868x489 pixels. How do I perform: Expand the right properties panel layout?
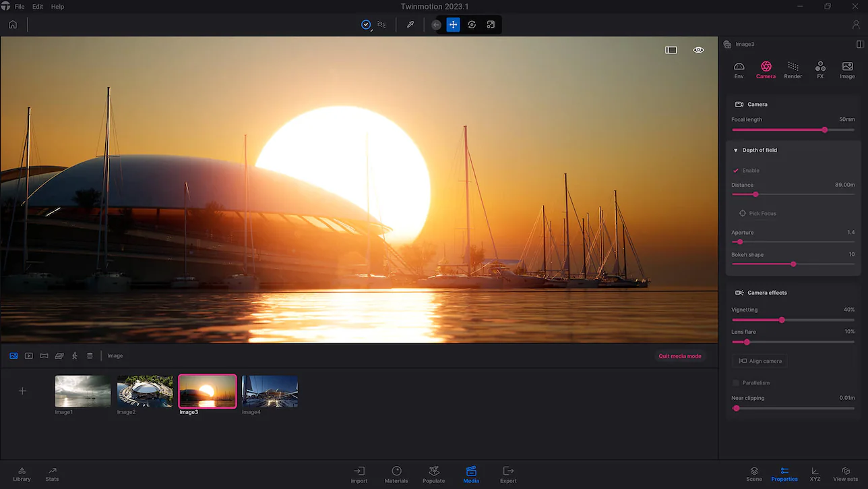pos(859,44)
